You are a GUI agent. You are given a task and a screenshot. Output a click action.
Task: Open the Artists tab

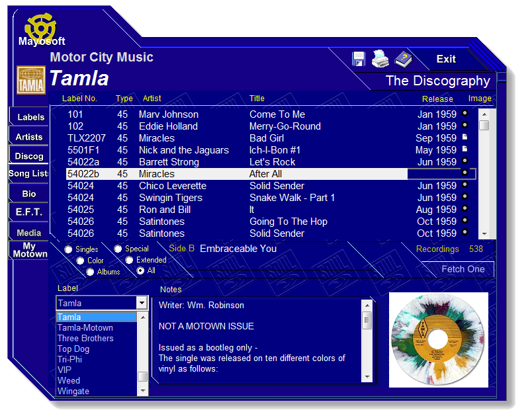(x=29, y=137)
